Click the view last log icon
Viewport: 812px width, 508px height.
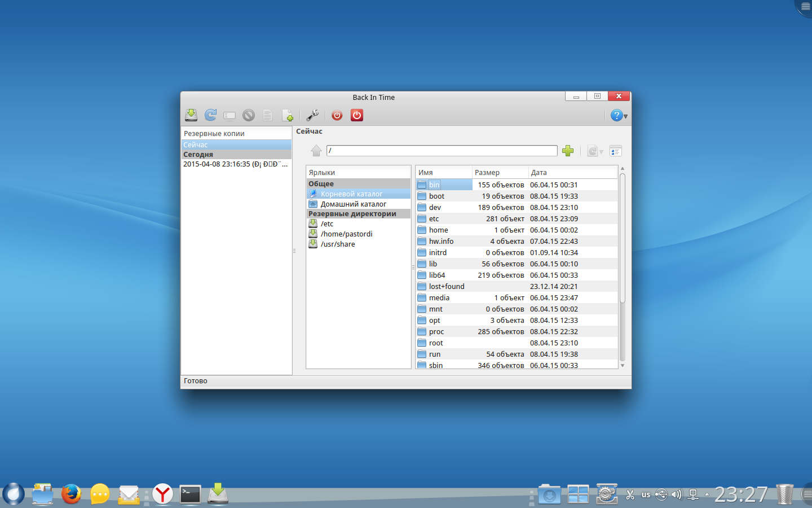[287, 115]
